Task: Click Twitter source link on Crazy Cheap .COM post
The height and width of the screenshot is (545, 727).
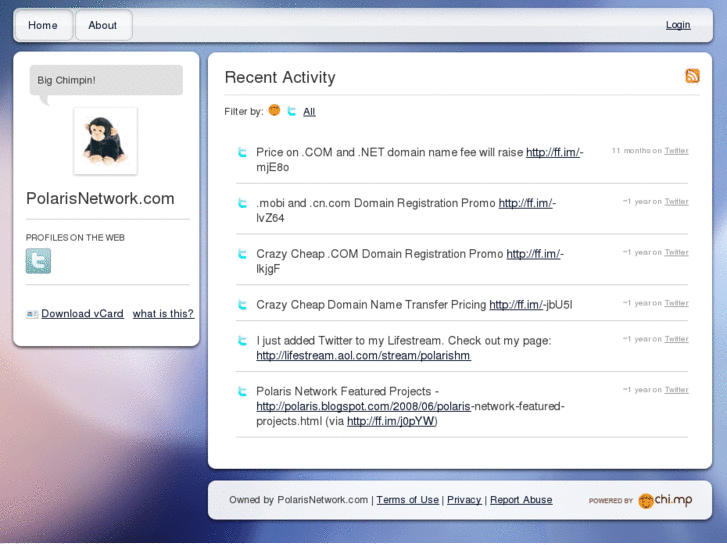Action: click(676, 252)
